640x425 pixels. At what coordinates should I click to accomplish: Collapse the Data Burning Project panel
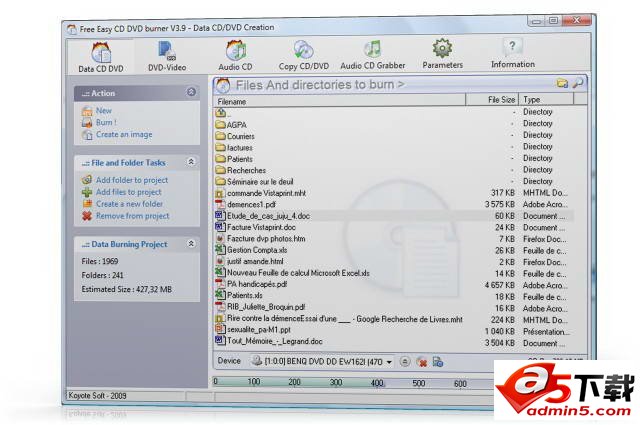(x=191, y=243)
